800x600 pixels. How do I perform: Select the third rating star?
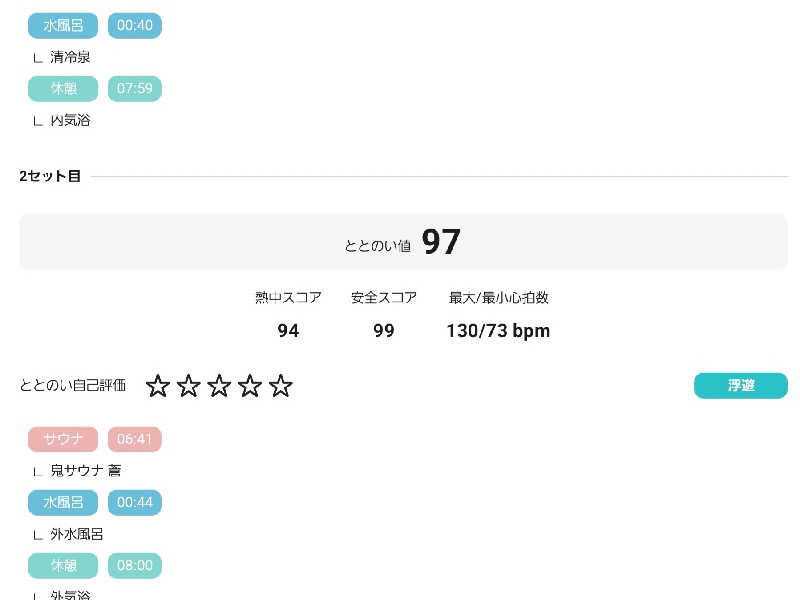click(x=219, y=386)
